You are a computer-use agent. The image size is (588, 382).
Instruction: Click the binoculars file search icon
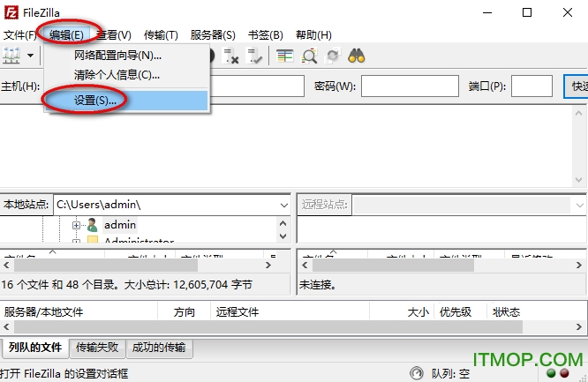click(357, 56)
